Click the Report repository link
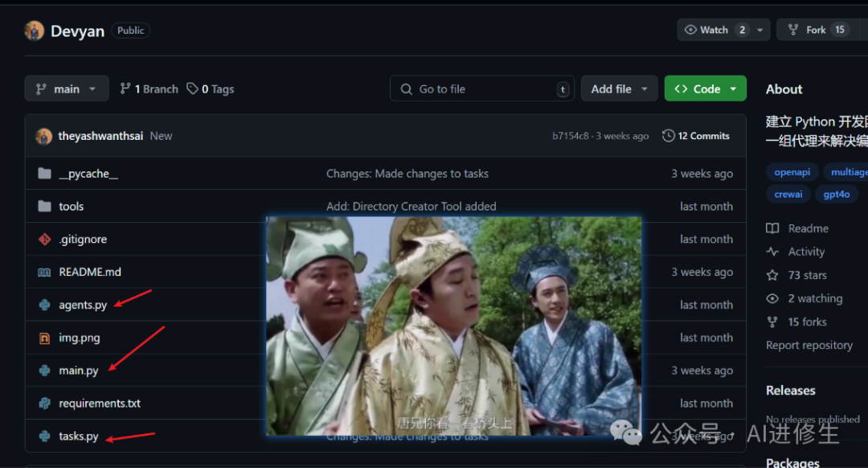Screen dimensions: 868x468 pos(809,345)
